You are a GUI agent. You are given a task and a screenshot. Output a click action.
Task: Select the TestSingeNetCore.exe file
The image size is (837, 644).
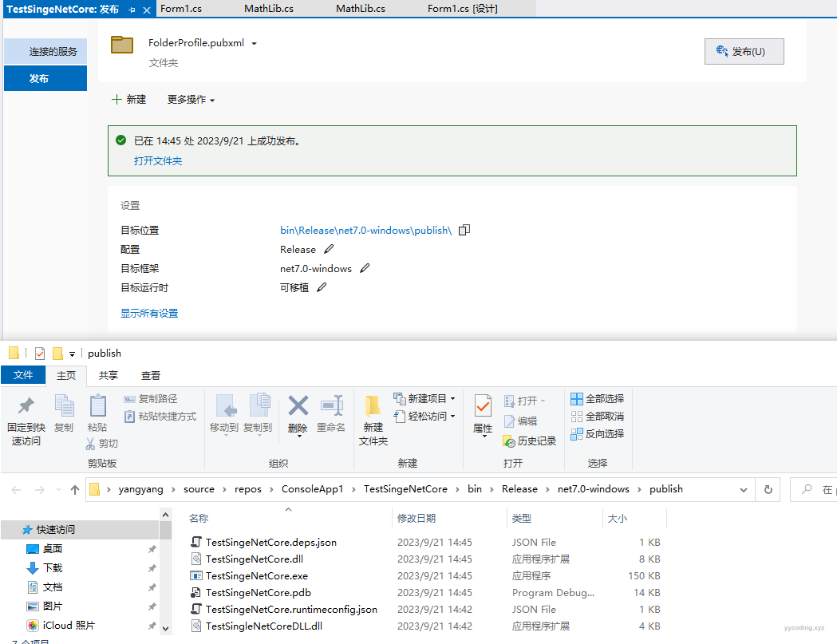256,575
